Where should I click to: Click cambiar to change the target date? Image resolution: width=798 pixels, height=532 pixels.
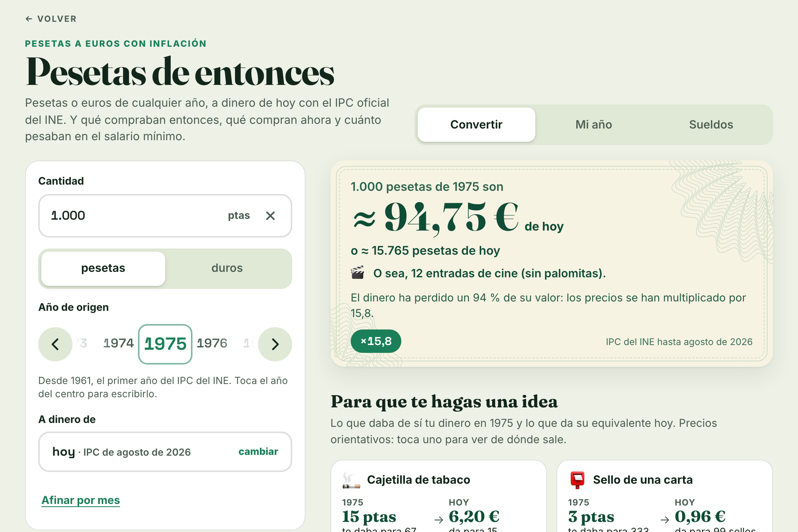click(x=258, y=452)
